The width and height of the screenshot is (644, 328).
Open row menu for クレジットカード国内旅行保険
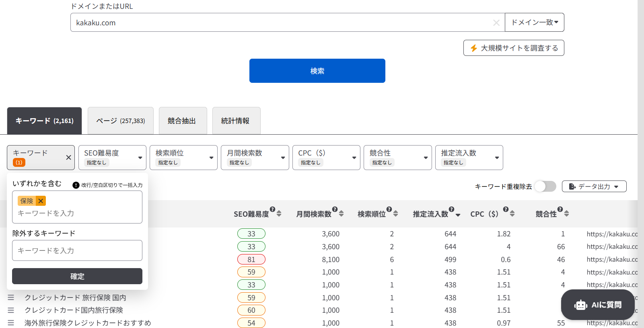click(11, 310)
